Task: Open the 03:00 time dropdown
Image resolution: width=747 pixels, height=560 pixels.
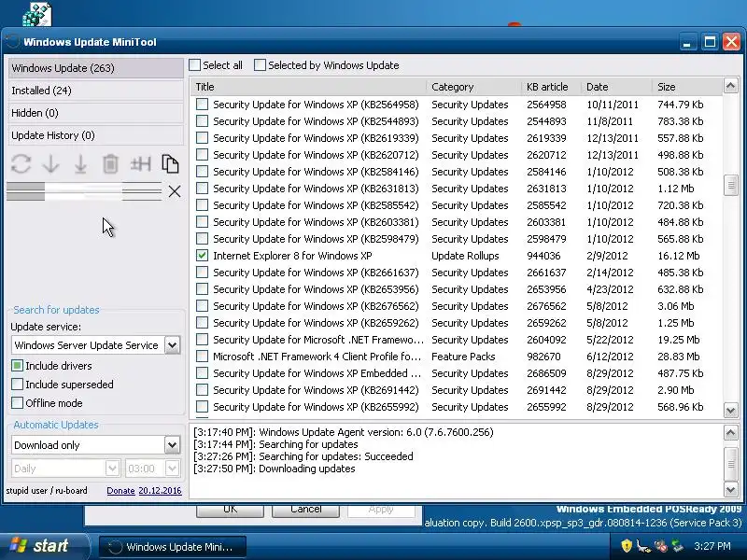Action: [x=172, y=469]
